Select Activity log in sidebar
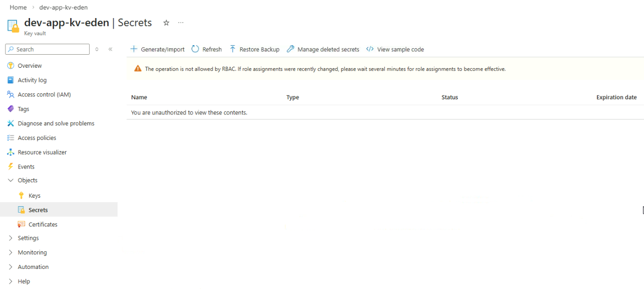This screenshot has width=644, height=296. click(x=32, y=80)
